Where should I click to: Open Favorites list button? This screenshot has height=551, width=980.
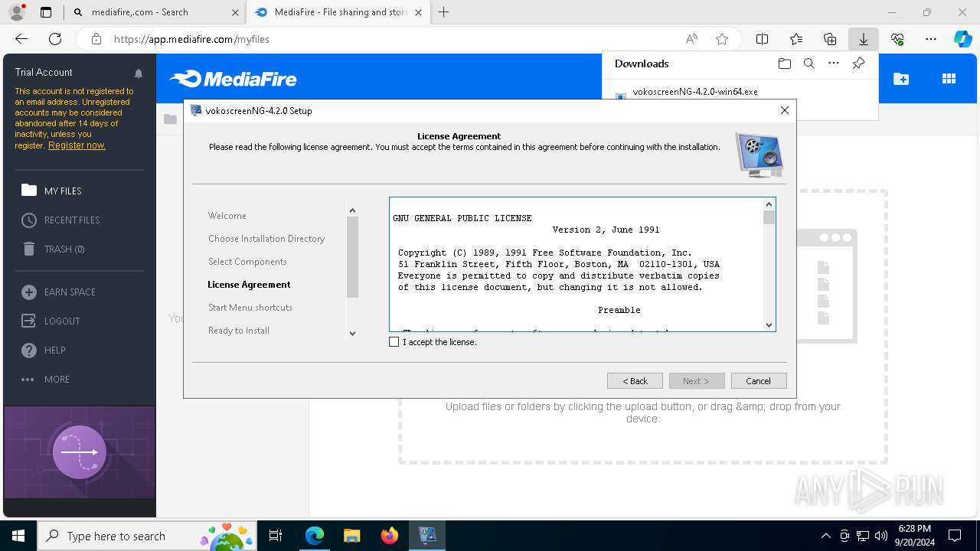click(795, 39)
